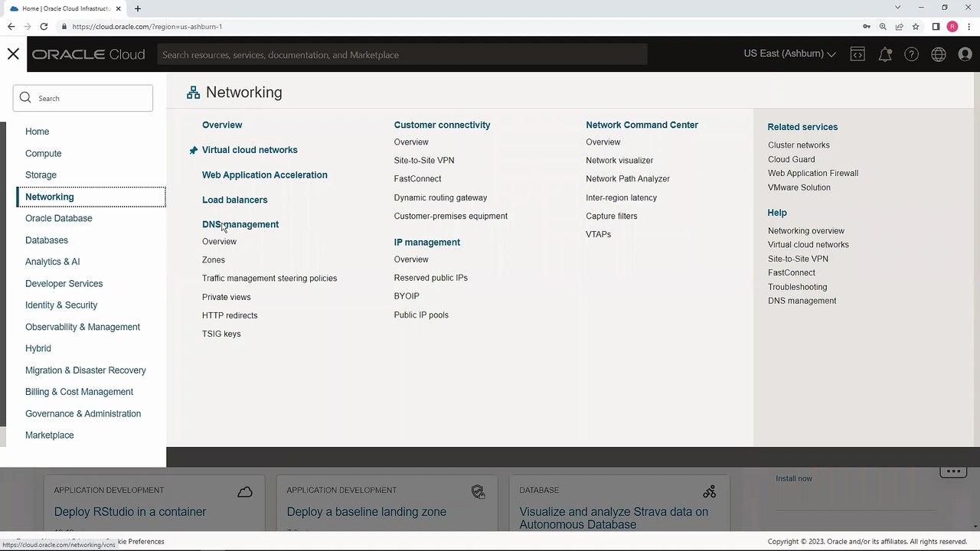Click the bike icon on Strava data card
The height and width of the screenshot is (551, 980).
click(x=710, y=491)
